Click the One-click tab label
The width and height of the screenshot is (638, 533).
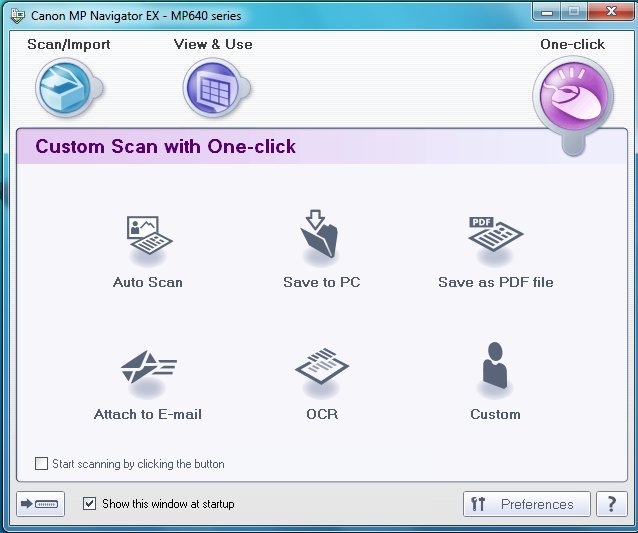[x=572, y=44]
